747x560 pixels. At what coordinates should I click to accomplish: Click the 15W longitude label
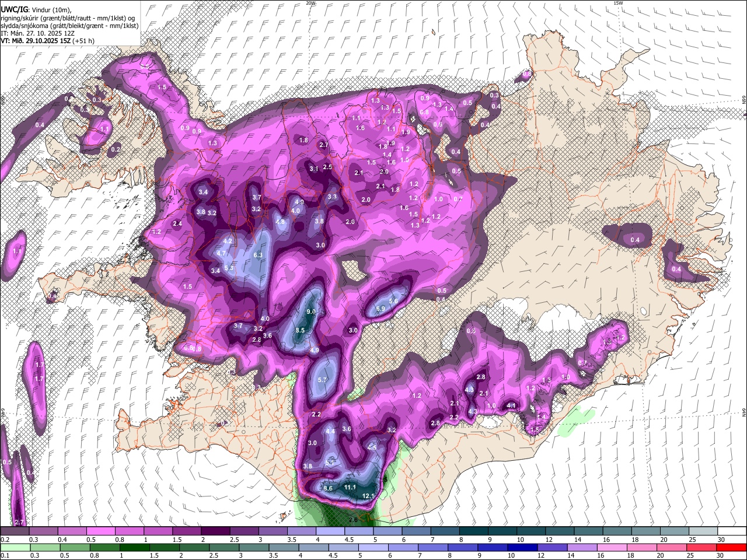(x=618, y=3)
